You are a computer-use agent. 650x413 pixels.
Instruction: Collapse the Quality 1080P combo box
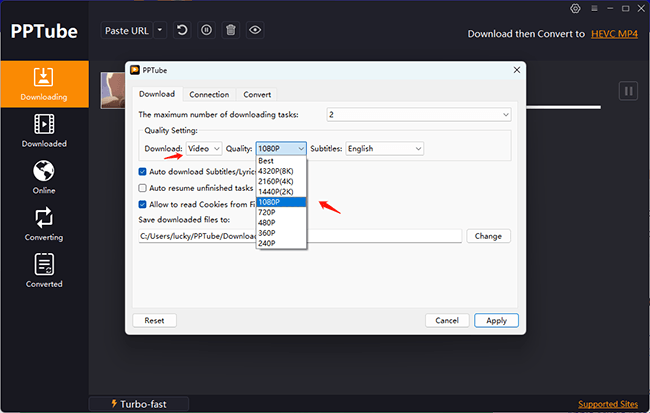(x=281, y=149)
